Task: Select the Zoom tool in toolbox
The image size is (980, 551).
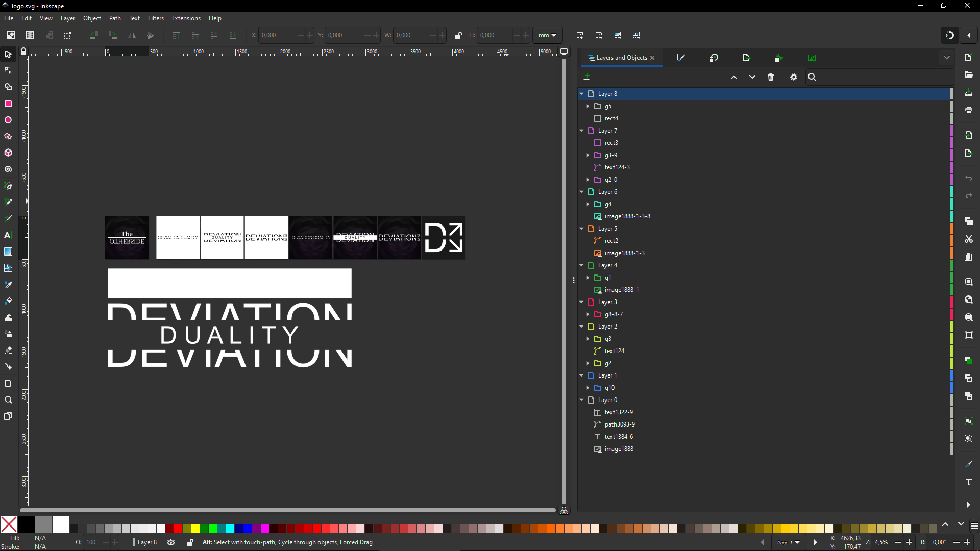Action: [x=8, y=400]
